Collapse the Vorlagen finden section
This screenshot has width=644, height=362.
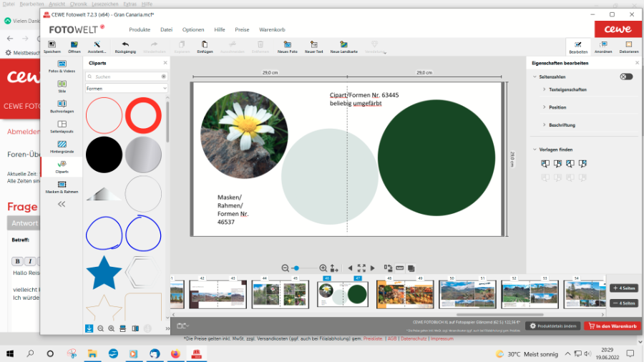pos(535,150)
